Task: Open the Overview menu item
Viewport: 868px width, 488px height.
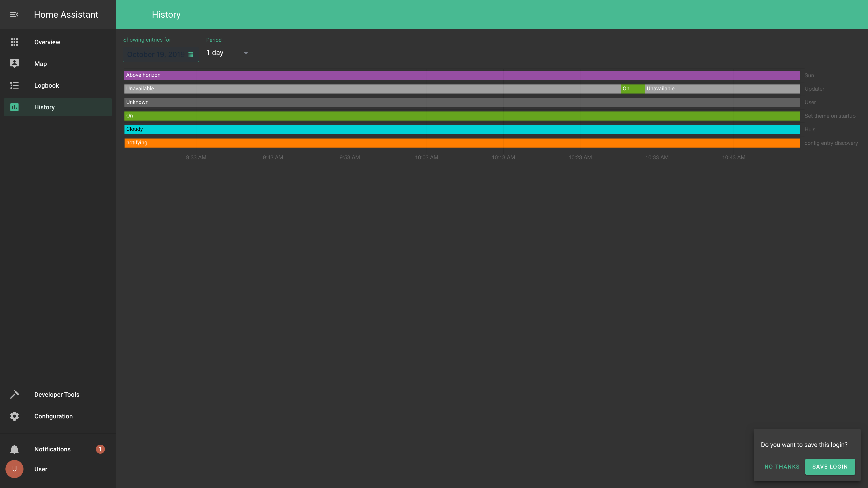Action: (47, 42)
